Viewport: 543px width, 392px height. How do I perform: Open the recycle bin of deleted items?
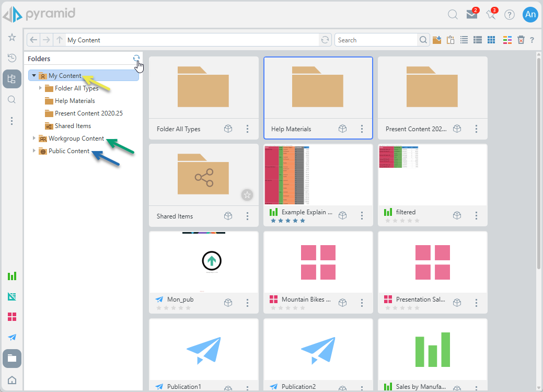click(x=521, y=40)
